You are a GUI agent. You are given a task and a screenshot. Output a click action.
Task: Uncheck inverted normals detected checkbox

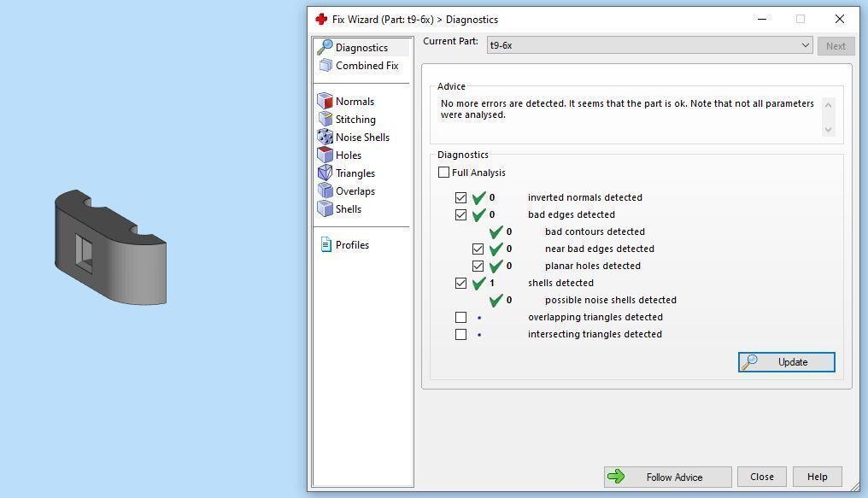click(460, 197)
